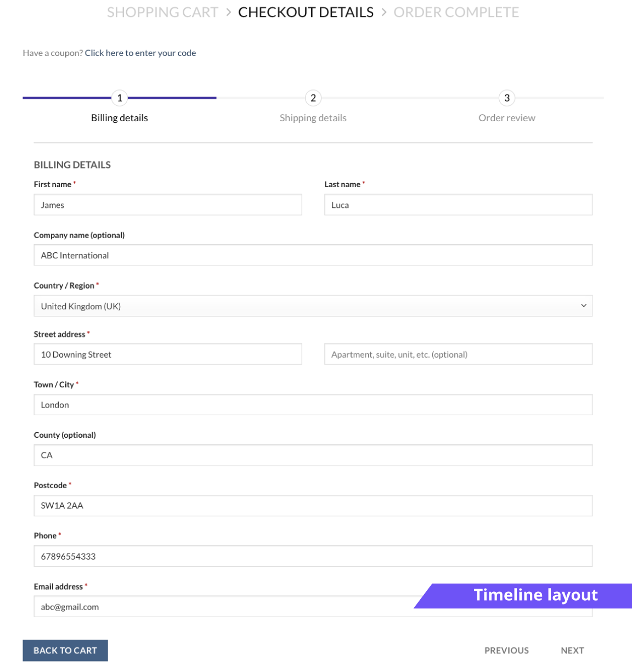The height and width of the screenshot is (672, 632).
Task: Open the Billing details tab
Action: pyautogui.click(x=120, y=118)
